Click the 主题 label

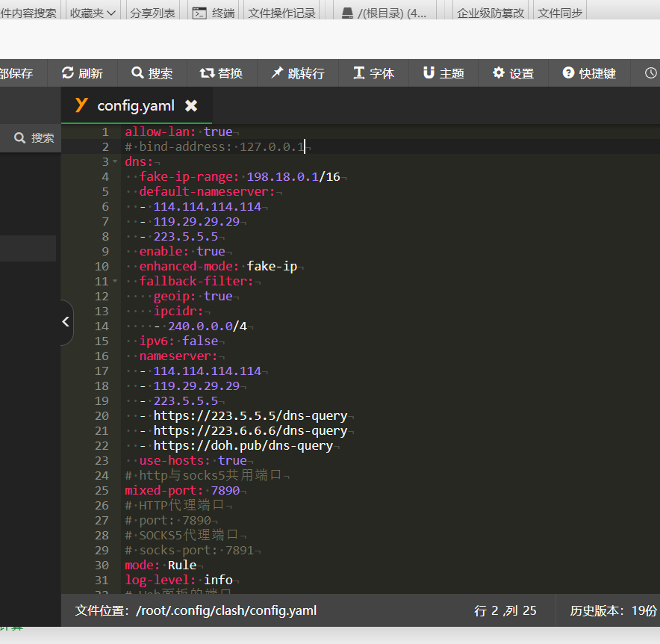(452, 73)
